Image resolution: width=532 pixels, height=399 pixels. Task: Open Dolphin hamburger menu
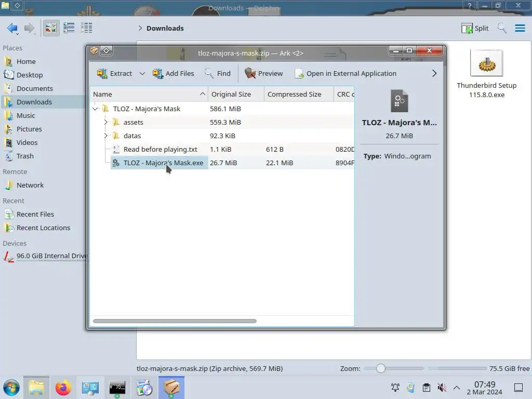[x=520, y=28]
